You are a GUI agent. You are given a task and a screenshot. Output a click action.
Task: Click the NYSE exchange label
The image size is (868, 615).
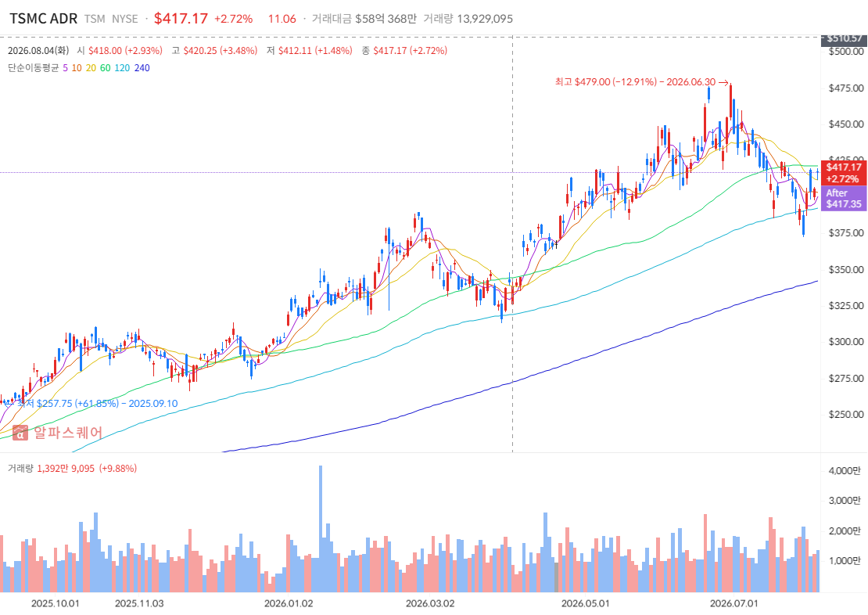pos(124,19)
